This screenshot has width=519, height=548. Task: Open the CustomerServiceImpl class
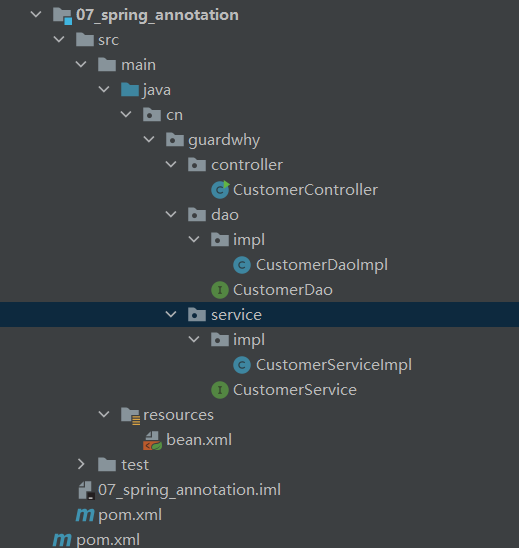[x=334, y=365]
